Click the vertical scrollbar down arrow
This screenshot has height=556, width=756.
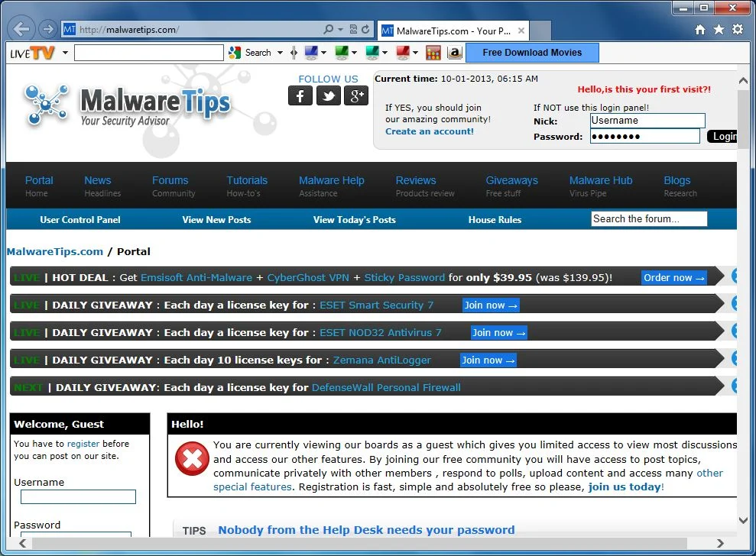point(743,520)
